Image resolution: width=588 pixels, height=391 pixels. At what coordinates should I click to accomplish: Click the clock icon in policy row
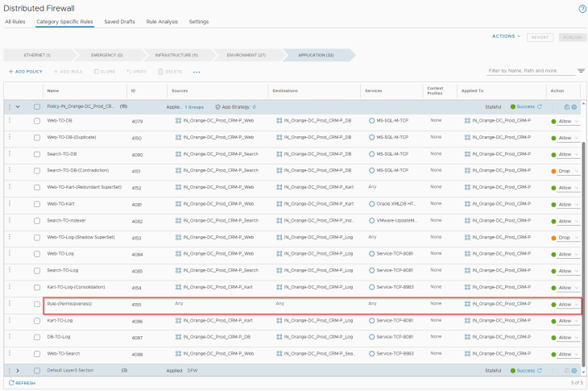pyautogui.click(x=566, y=106)
